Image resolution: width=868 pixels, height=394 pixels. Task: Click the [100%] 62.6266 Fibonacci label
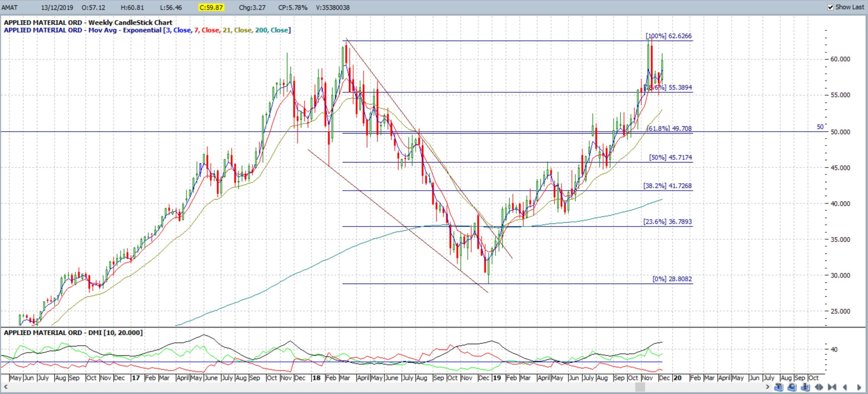pyautogui.click(x=669, y=36)
